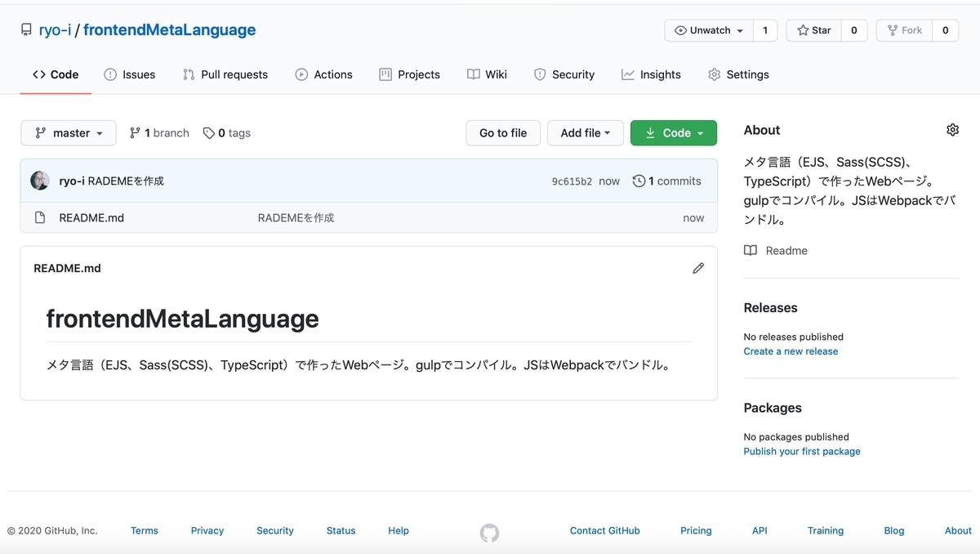Open the green Code download dropdown

click(674, 133)
